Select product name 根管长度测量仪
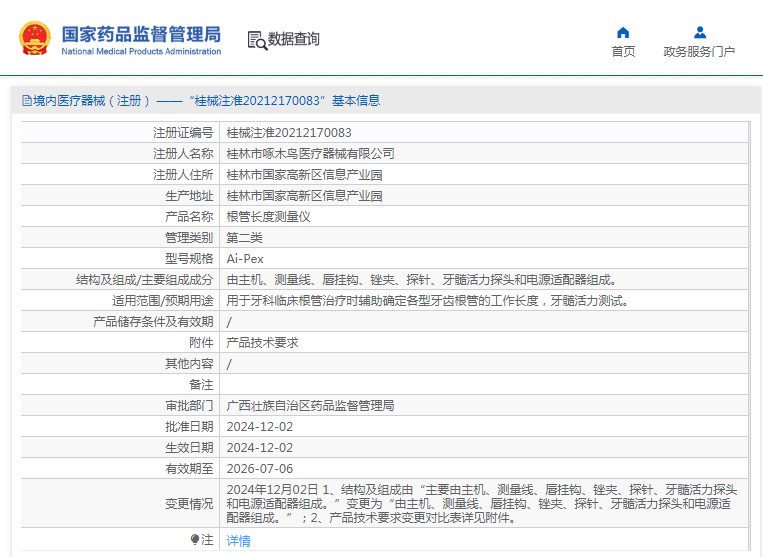The image size is (763, 557). tap(269, 216)
